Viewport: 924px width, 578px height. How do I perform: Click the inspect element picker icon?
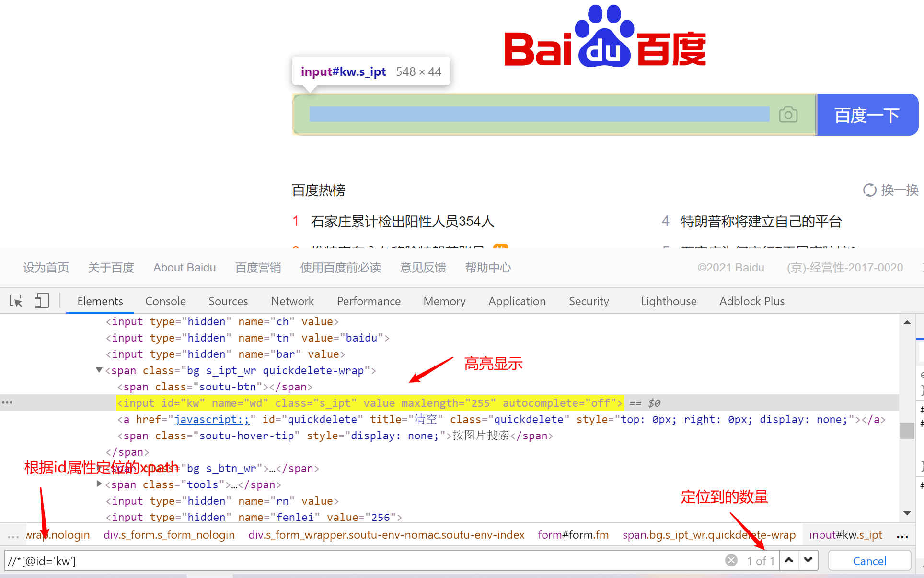(x=16, y=301)
